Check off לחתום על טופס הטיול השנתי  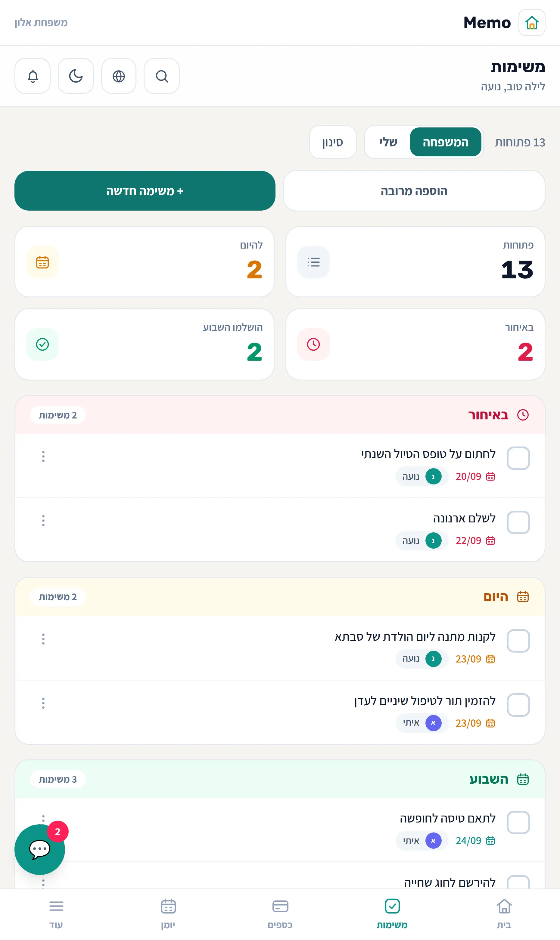click(518, 458)
